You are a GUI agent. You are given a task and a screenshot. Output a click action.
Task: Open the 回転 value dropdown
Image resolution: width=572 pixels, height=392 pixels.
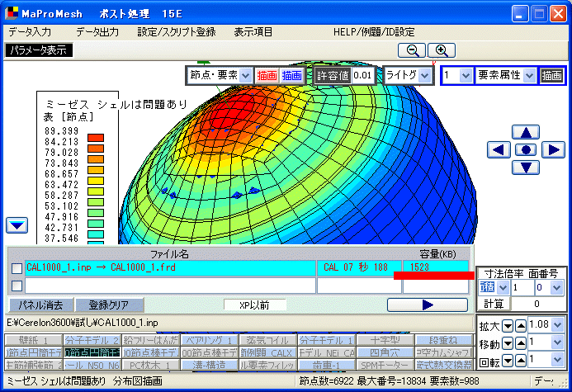click(x=557, y=360)
